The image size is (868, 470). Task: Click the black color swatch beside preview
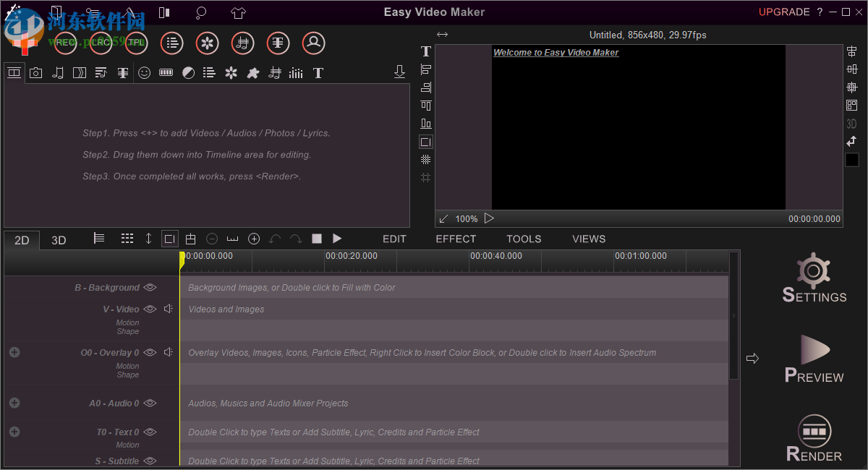tap(851, 159)
